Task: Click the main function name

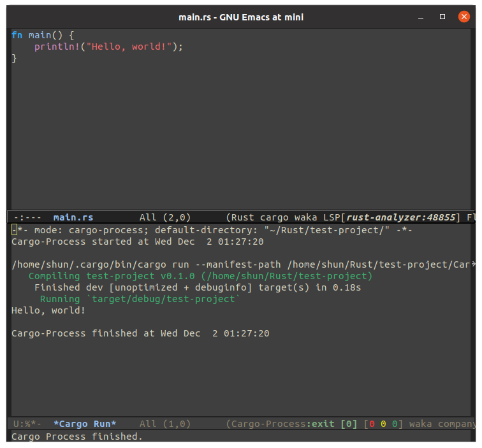Action: tap(40, 35)
